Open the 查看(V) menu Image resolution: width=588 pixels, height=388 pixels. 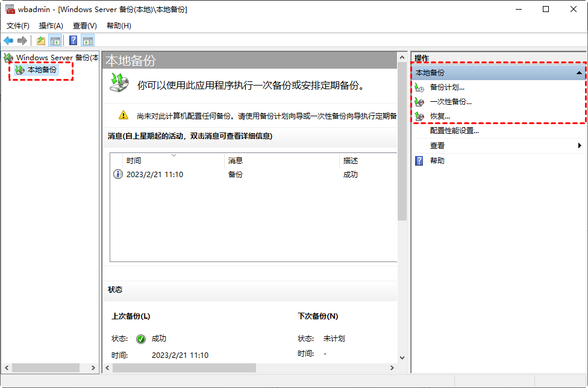[85, 26]
